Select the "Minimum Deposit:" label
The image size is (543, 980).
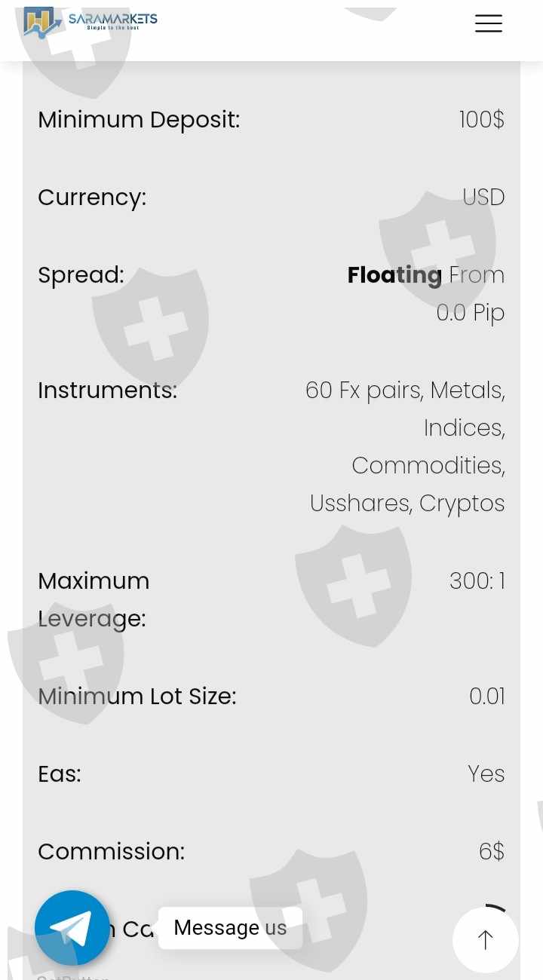tap(139, 120)
